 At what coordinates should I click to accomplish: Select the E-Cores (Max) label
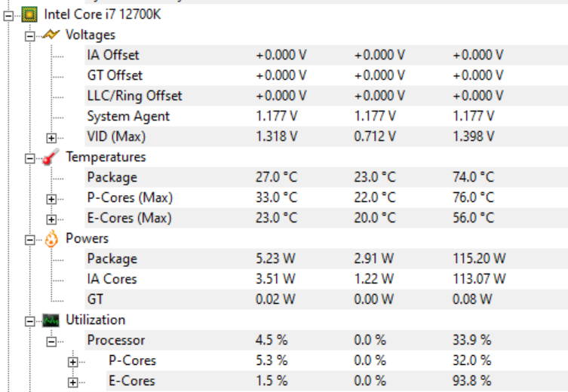(x=129, y=218)
